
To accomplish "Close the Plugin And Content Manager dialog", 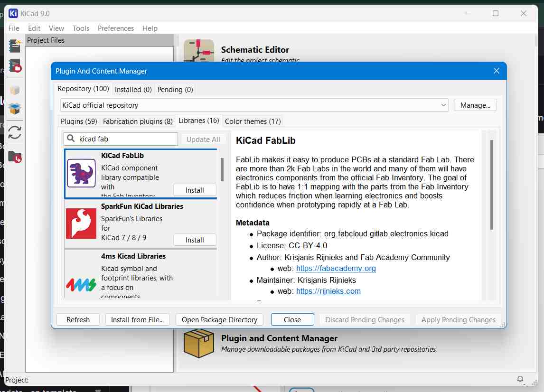I will point(497,71).
